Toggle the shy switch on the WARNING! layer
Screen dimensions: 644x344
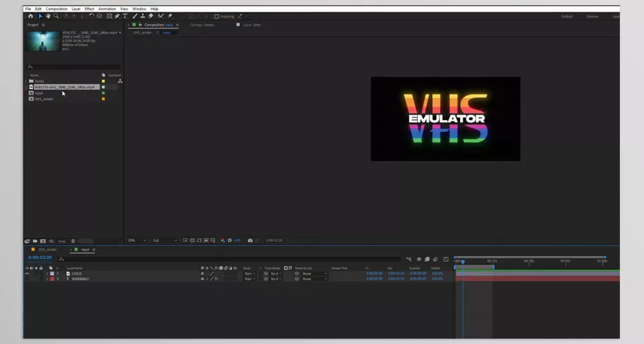point(202,279)
